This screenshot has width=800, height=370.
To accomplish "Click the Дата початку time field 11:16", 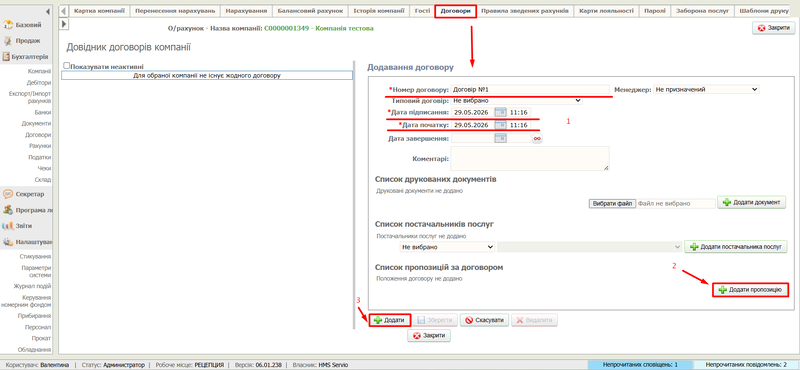I will 519,125.
